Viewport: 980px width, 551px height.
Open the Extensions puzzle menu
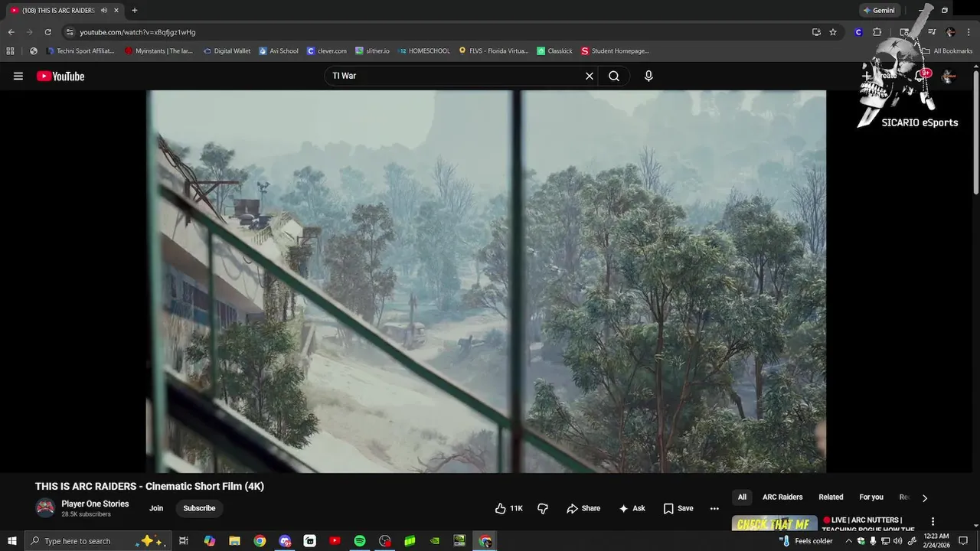coord(877,32)
